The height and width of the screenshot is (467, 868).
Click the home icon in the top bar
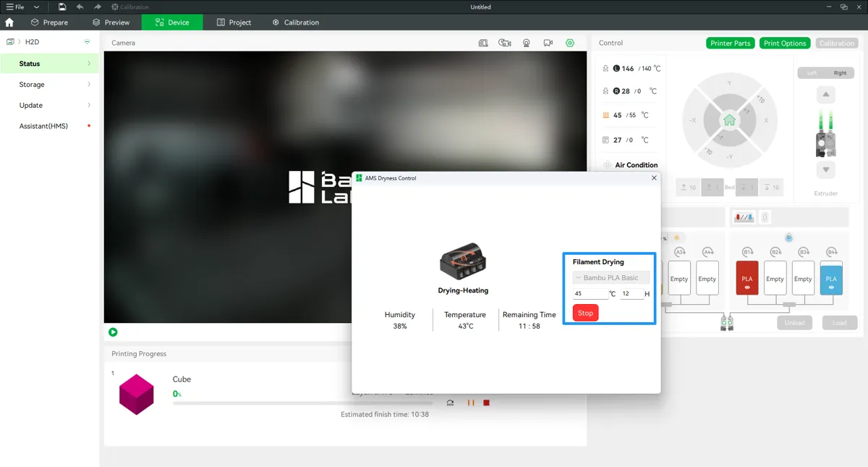(9, 22)
